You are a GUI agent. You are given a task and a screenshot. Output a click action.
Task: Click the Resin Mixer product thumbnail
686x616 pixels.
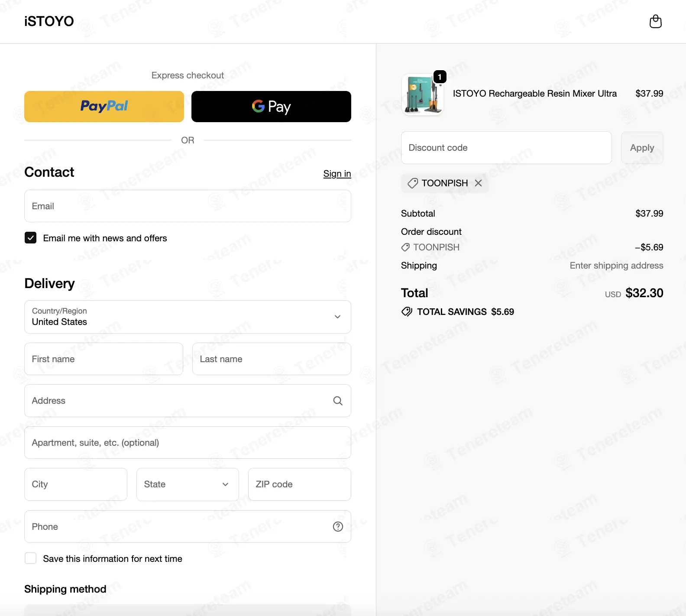422,94
